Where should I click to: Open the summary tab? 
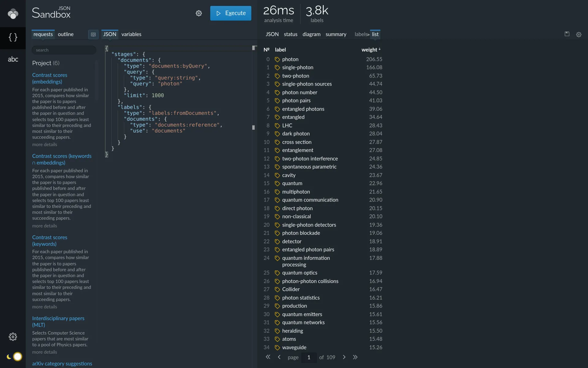point(336,34)
